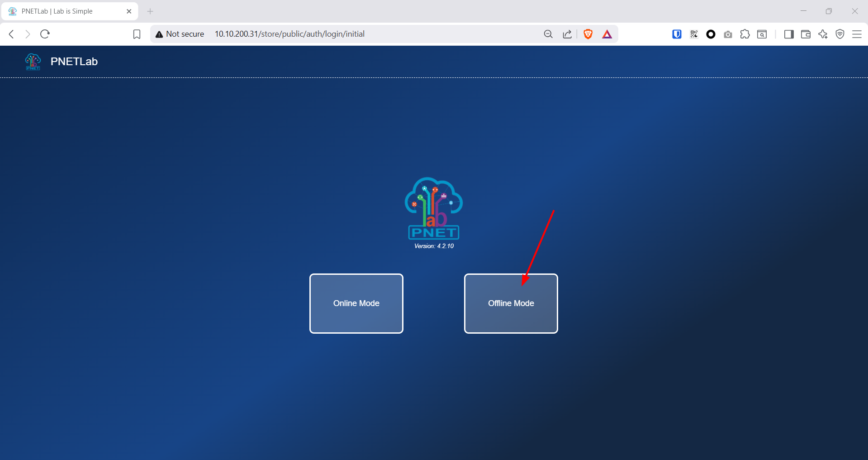This screenshot has width=868, height=460.
Task: Click the PNETLab header title text
Action: (74, 62)
